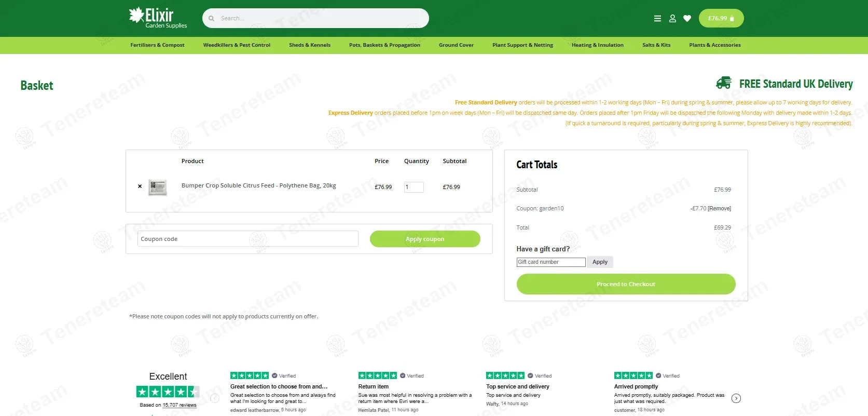Remove Bumper Crop item with X icon

click(x=140, y=186)
